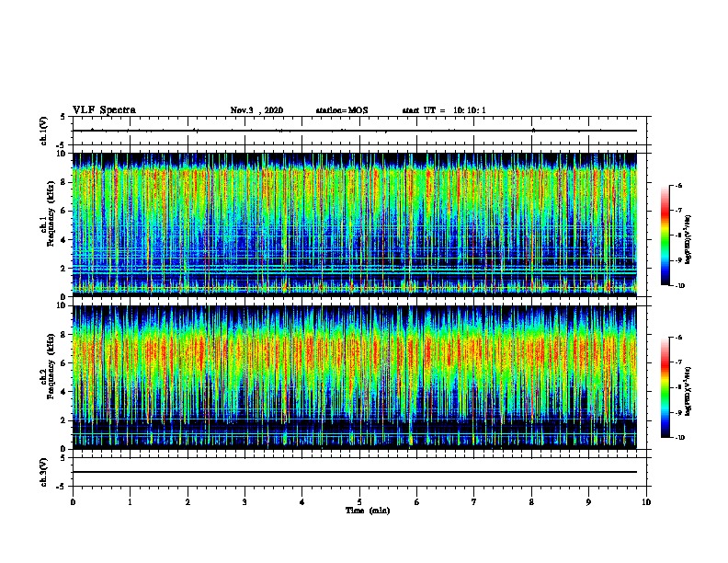Click the ch.2 colorbar "log(PSD)" units label
Image resolution: width=728 pixels, height=563 pixels.
[688, 391]
